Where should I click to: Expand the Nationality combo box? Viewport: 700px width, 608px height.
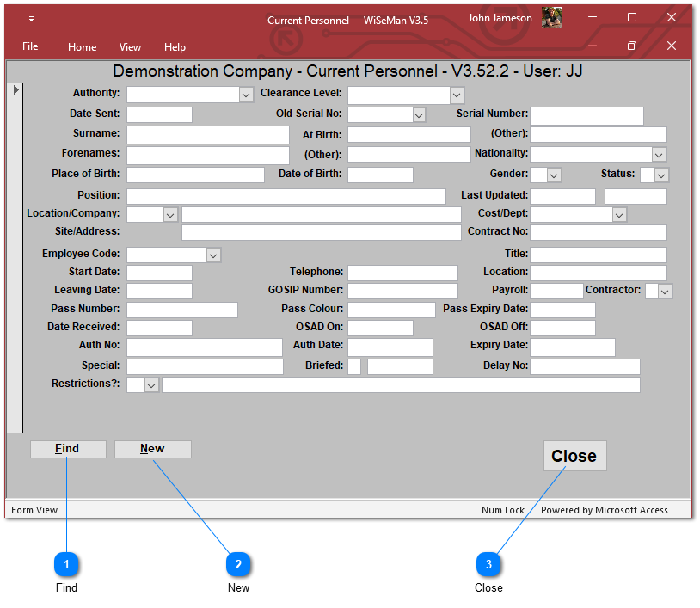(x=659, y=155)
